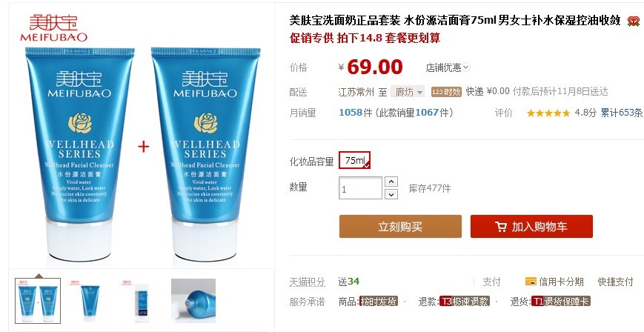Click the 立刻购买 buy now button
Image resolution: width=644 pixels, height=332 pixels.
coord(400,227)
